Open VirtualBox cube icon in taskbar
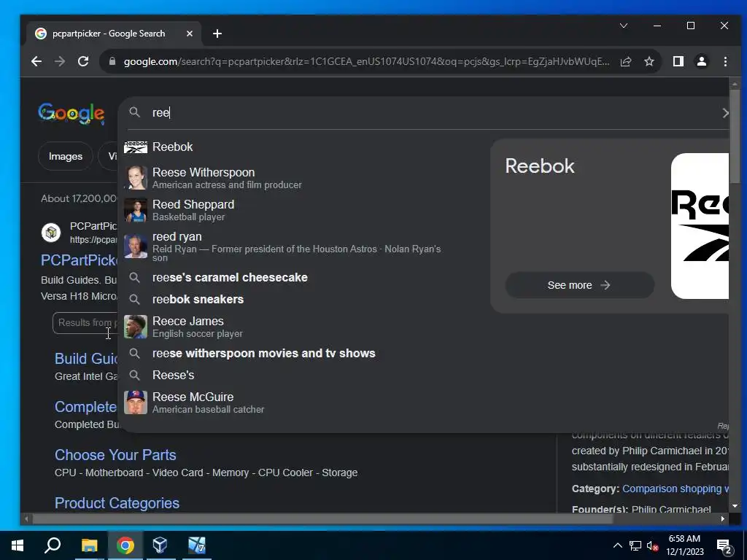 click(160, 545)
